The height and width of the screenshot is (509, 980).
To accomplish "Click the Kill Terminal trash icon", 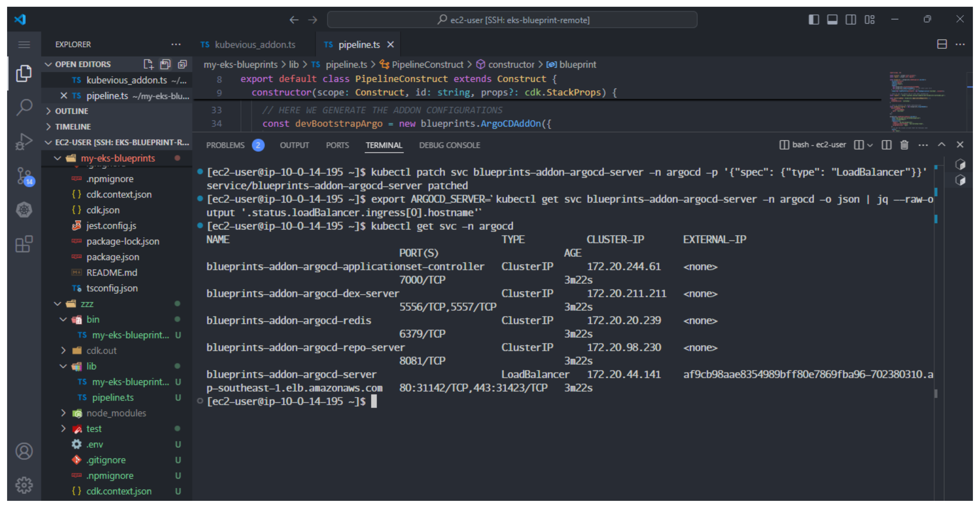I will 904,145.
